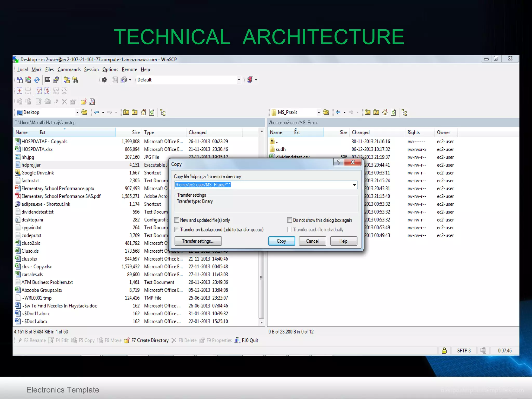
Task: Click Create Directory sparkle-folder toolbar icon
Action: click(84, 102)
